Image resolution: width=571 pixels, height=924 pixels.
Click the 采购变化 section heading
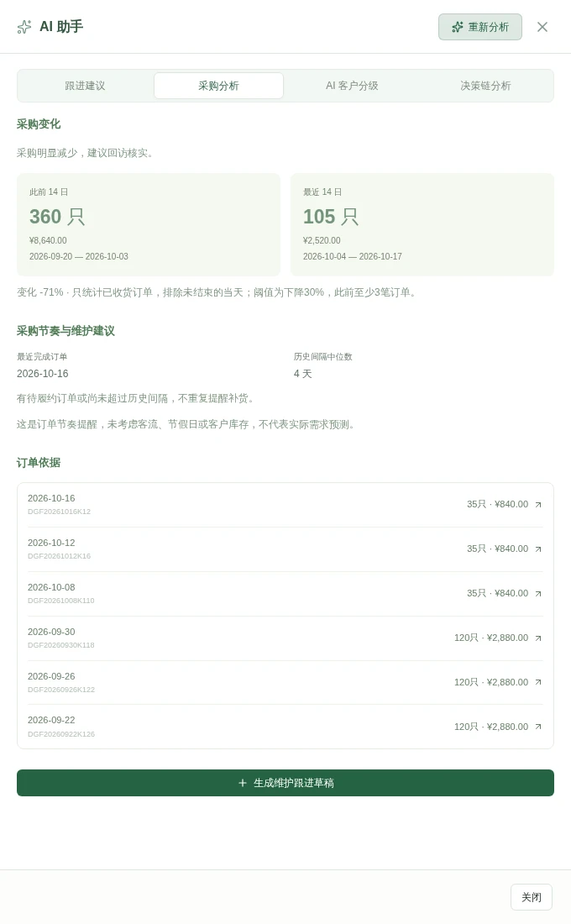[39, 124]
